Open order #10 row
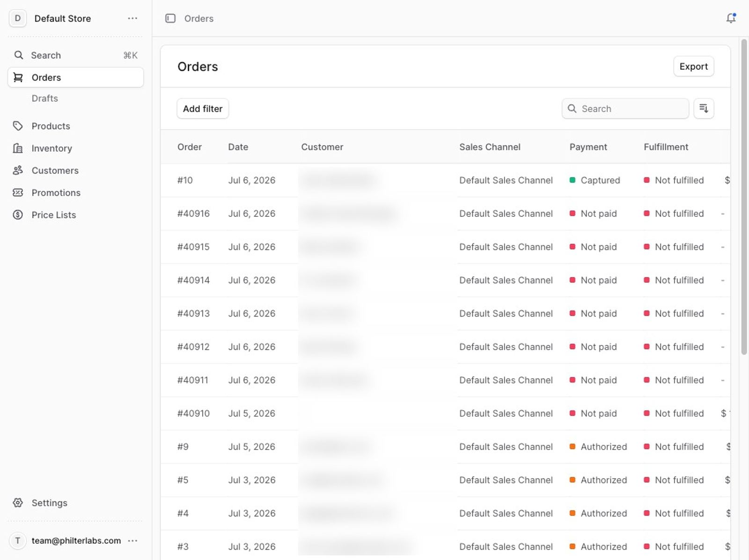 point(445,180)
